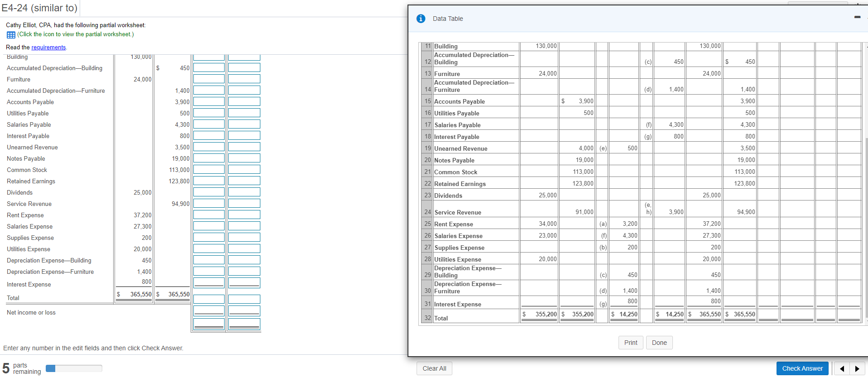
Task: Select first input for Utilities Expense row
Action: coord(209,248)
